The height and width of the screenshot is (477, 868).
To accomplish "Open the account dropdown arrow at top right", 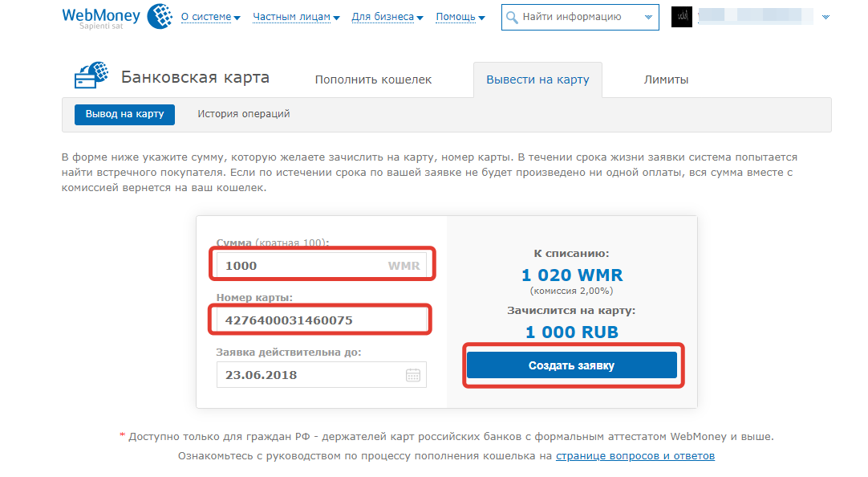I will click(x=825, y=17).
